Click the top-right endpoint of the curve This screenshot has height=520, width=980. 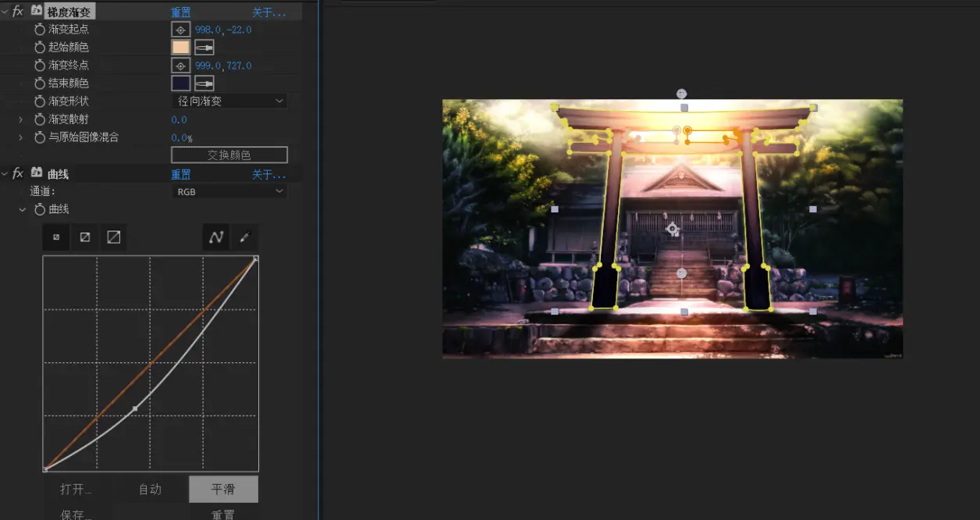click(x=256, y=257)
